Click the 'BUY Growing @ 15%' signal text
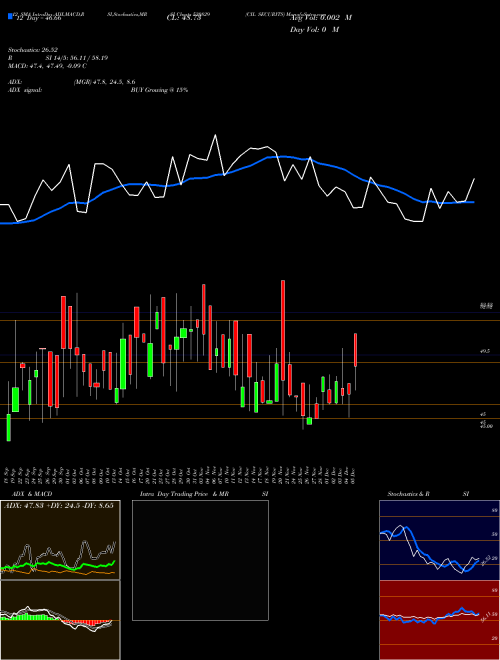The width and height of the screenshot is (500, 660). [x=159, y=90]
